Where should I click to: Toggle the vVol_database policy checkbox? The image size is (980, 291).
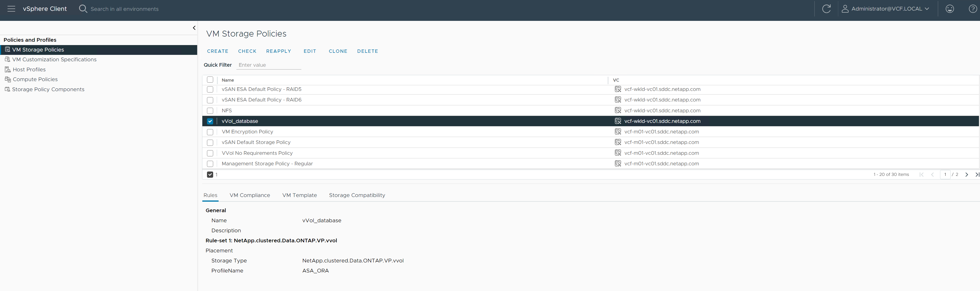pos(211,121)
